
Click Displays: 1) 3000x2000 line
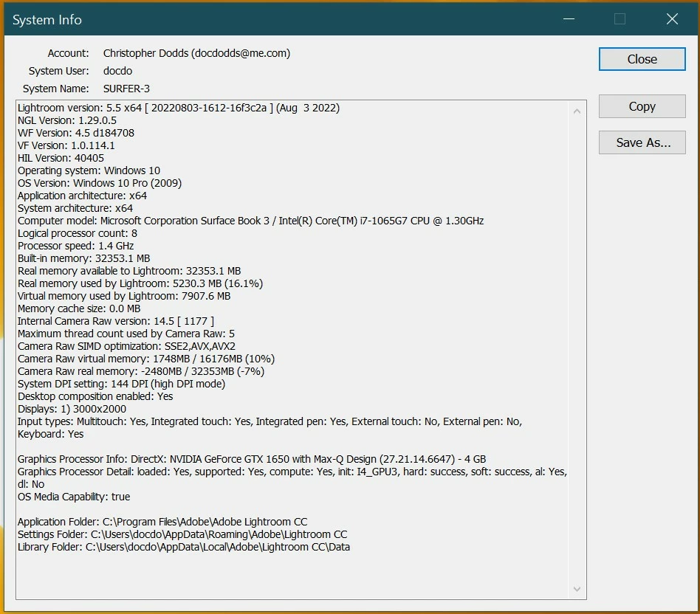(x=72, y=409)
